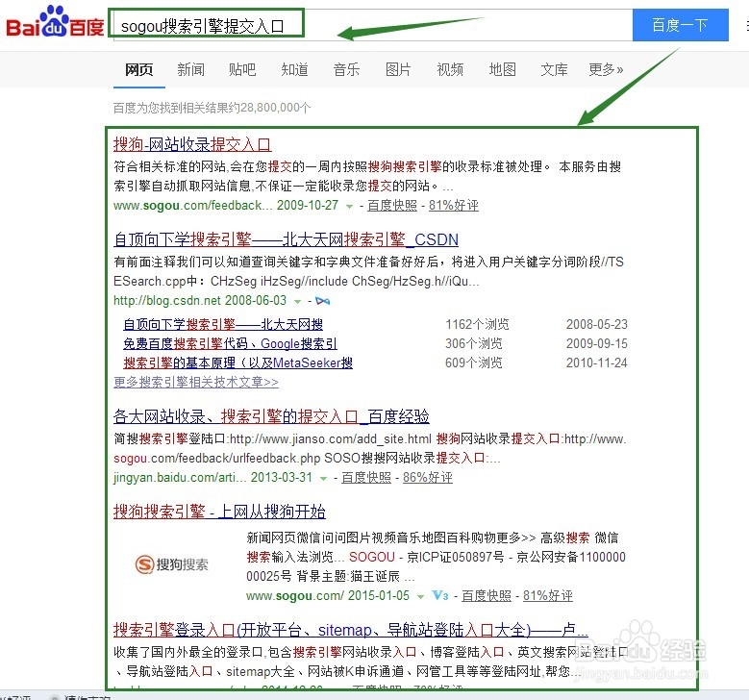
Task: Click the 86%好评 link
Action: point(428,477)
